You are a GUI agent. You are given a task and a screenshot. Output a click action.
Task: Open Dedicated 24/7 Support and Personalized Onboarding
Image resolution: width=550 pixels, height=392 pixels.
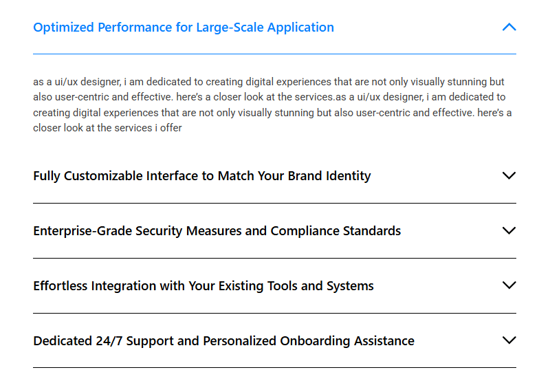[223, 341]
